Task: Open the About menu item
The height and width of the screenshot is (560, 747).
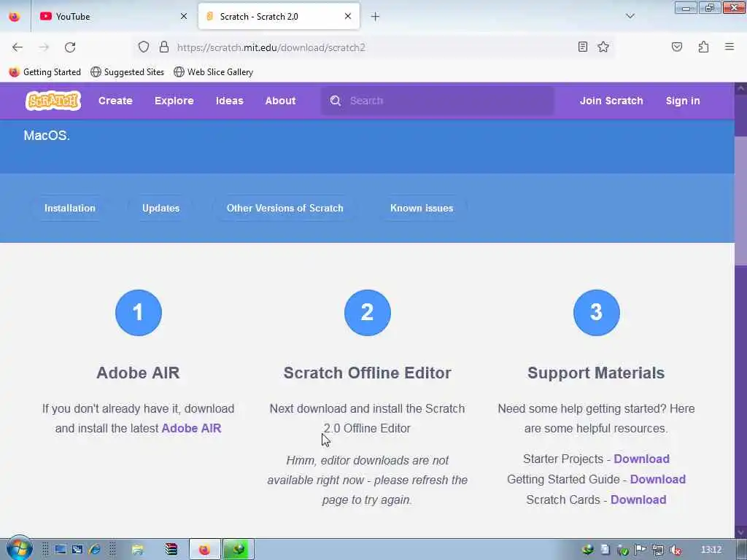Action: click(281, 101)
